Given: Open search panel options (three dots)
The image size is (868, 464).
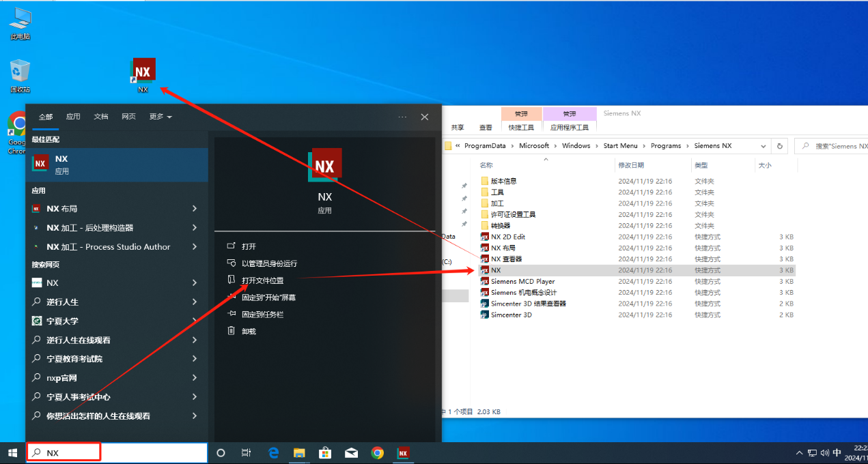Looking at the screenshot, I should coord(402,117).
